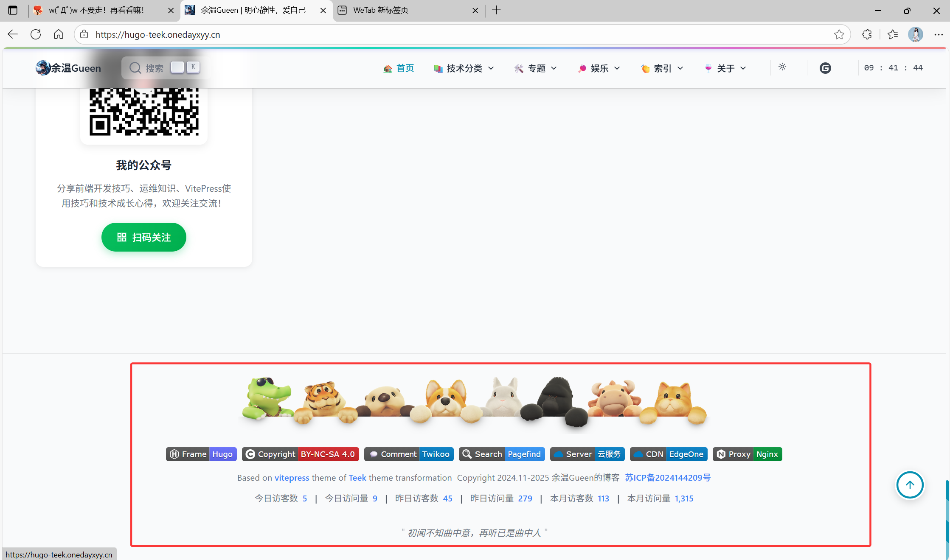Open the browser profile avatar
The height and width of the screenshot is (560, 950).
click(x=915, y=34)
